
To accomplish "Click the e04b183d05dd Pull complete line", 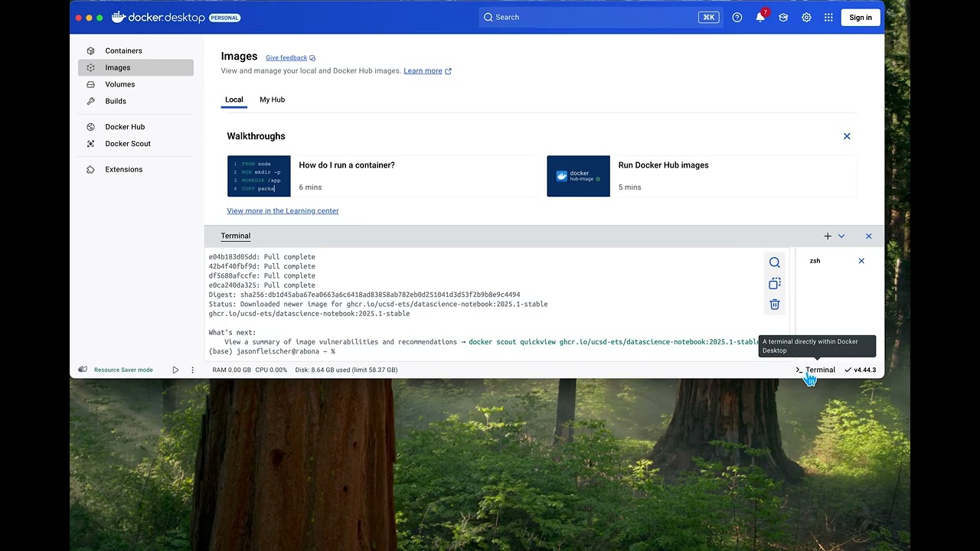I will [x=262, y=257].
